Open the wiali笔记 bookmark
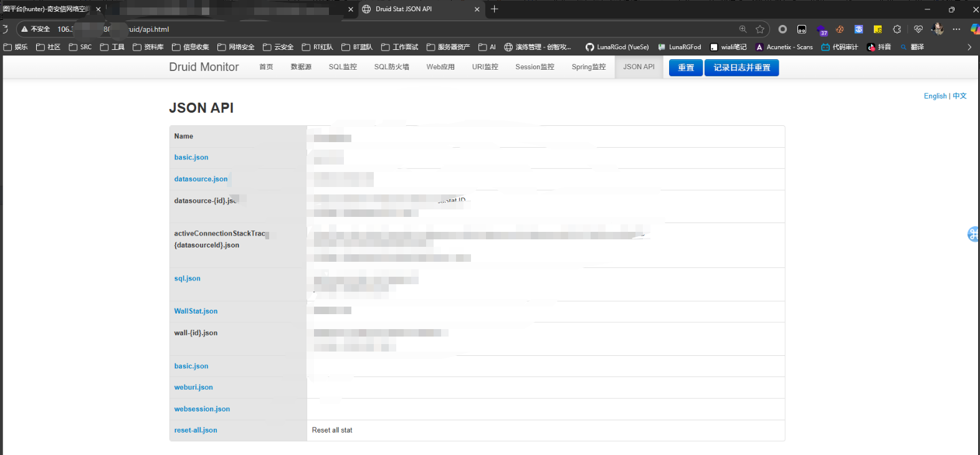 click(728, 47)
